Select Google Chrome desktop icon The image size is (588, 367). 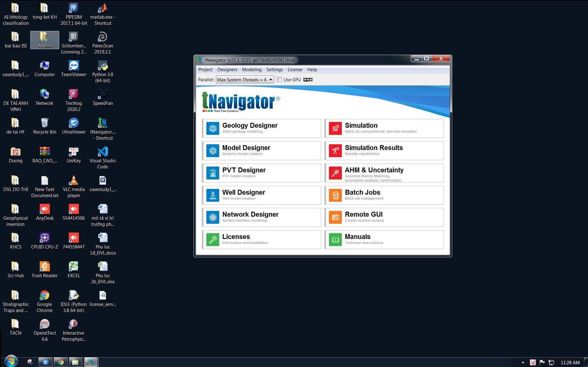click(45, 302)
